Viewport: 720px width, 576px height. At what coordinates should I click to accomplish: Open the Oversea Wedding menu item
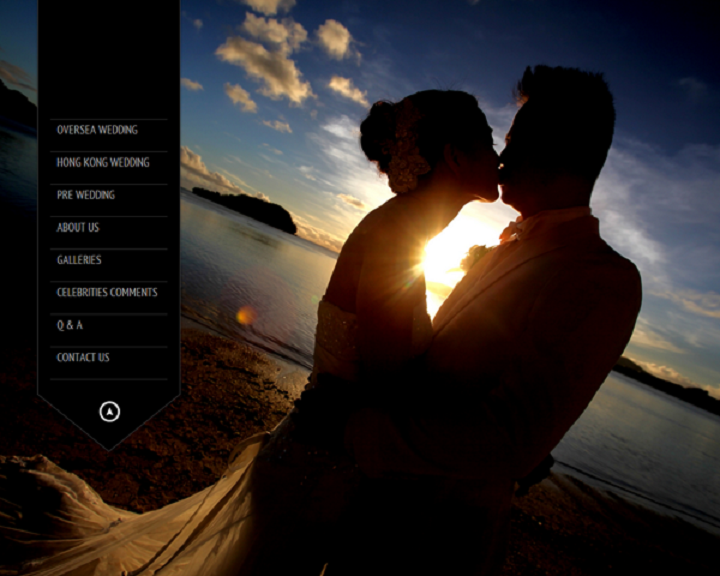tap(97, 130)
